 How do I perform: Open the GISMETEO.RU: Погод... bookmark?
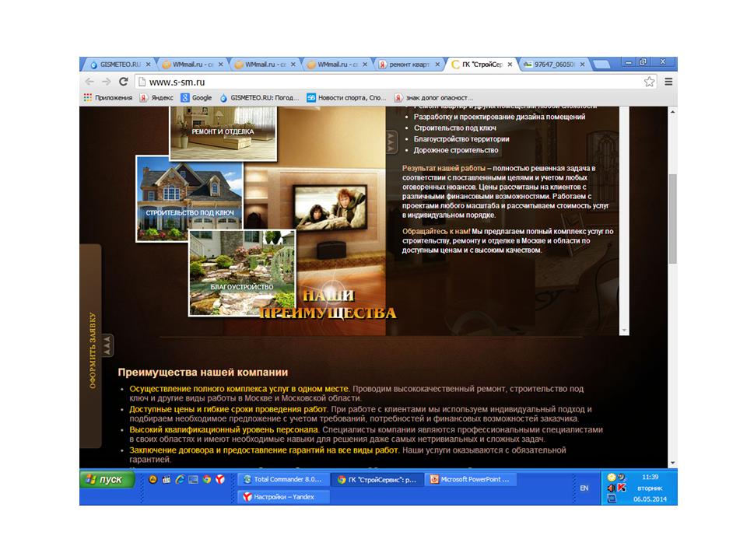tap(259, 98)
